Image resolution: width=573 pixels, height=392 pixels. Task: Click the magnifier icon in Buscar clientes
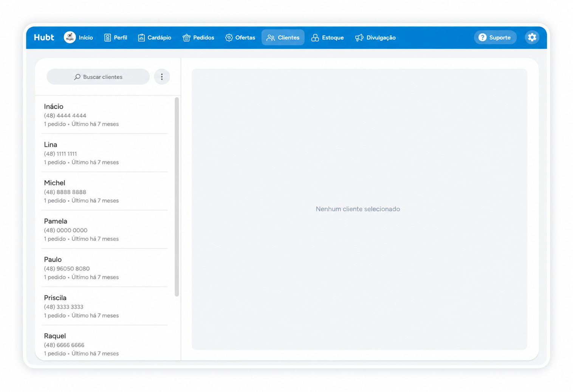(77, 77)
